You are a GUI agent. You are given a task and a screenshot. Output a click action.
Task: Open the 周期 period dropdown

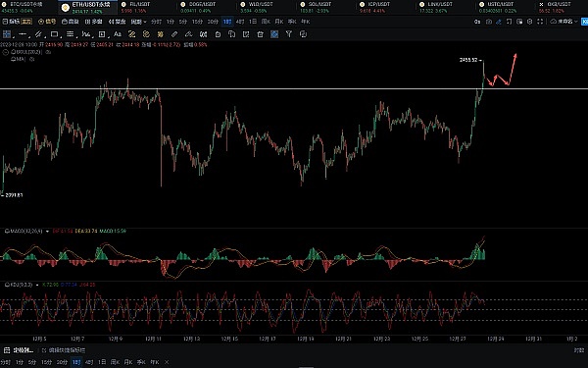click(x=138, y=22)
